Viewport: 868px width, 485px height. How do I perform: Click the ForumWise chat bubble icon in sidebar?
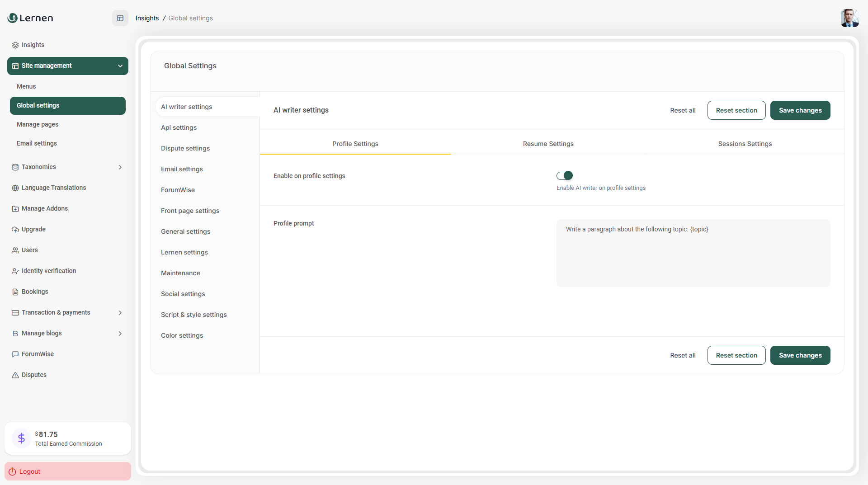(15, 354)
